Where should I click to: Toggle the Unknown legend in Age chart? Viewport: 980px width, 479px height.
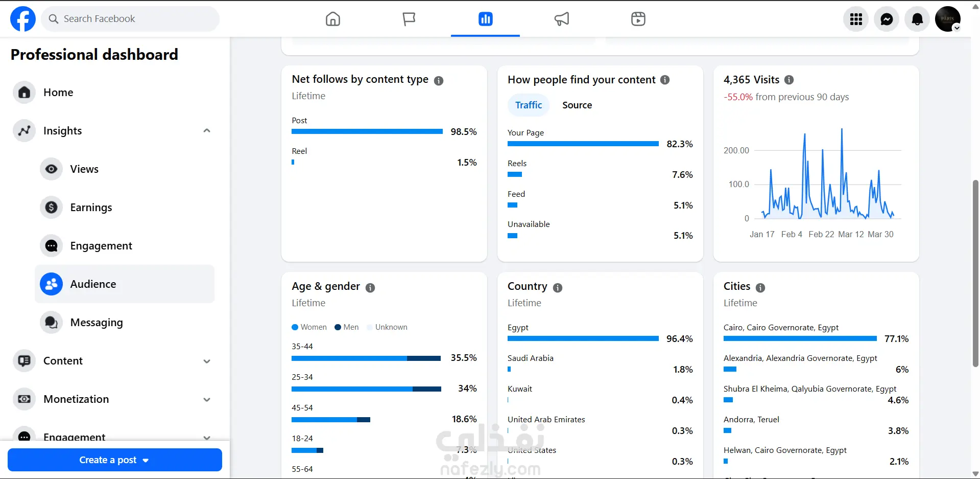[387, 327]
